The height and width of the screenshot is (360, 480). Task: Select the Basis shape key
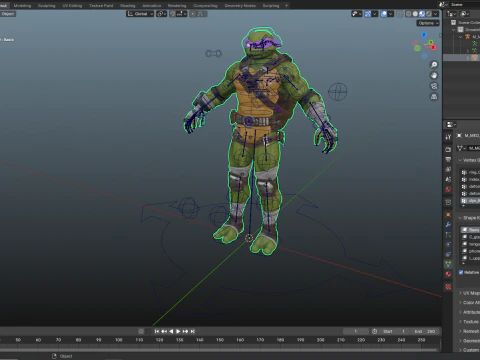coord(470,230)
